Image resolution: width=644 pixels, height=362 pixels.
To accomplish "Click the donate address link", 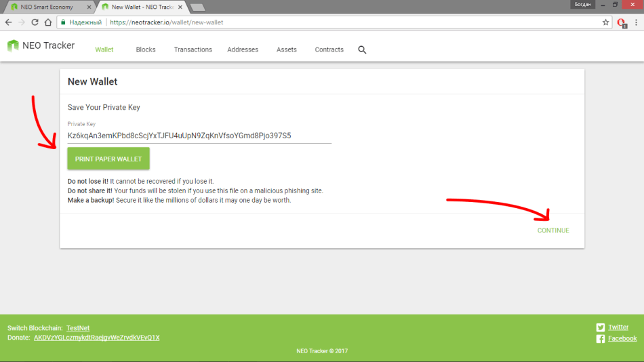I will tap(96, 338).
